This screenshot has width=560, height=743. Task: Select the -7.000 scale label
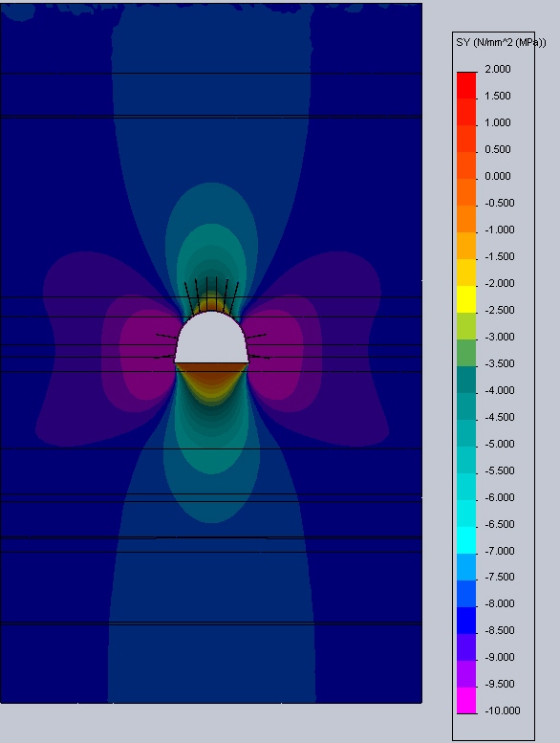pos(500,551)
